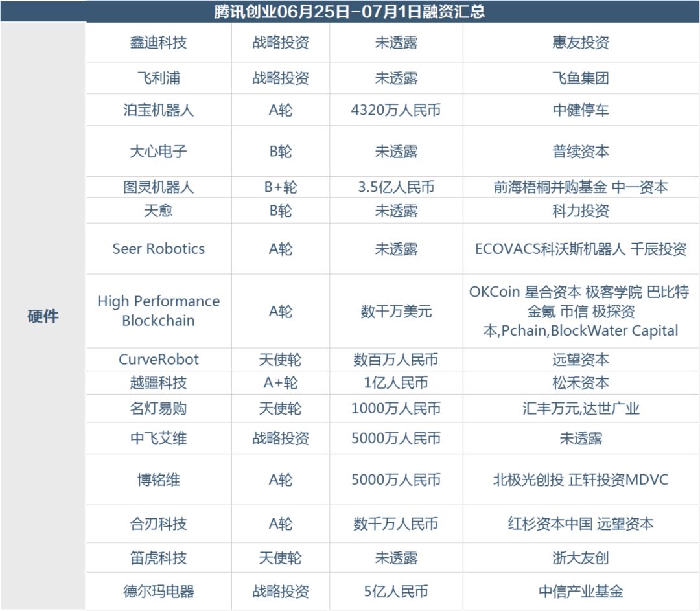Click investors 汇丰万元,达世广业

(580, 409)
